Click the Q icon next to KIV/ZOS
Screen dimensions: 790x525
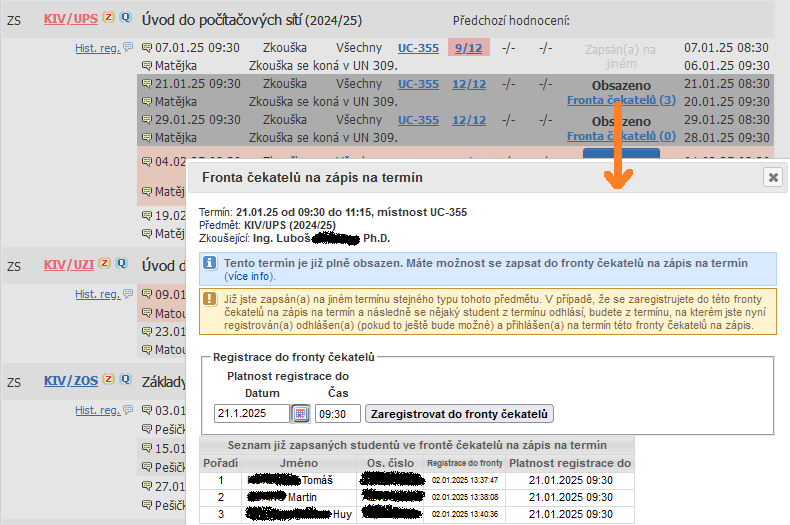(125, 379)
